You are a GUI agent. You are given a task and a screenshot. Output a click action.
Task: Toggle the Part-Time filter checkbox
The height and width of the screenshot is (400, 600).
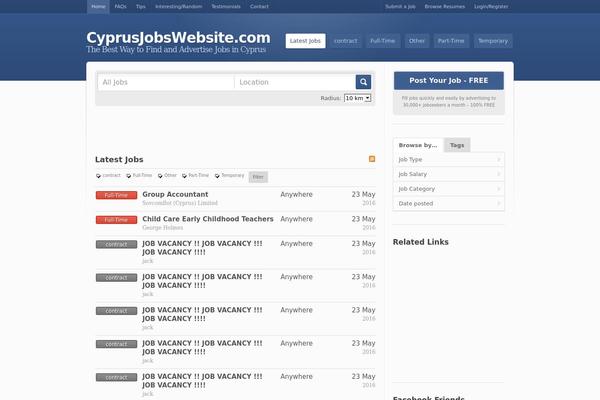click(x=184, y=176)
